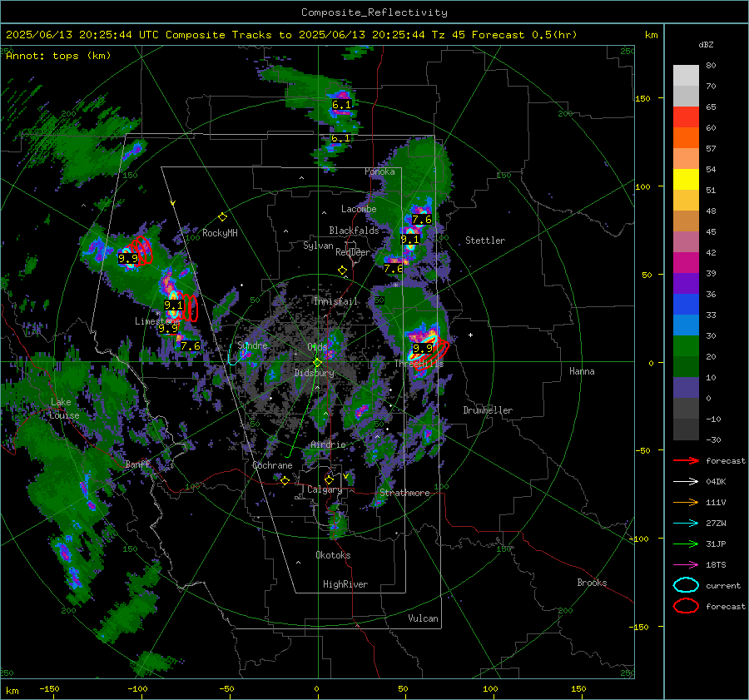Click the Limestone label

(x=157, y=321)
